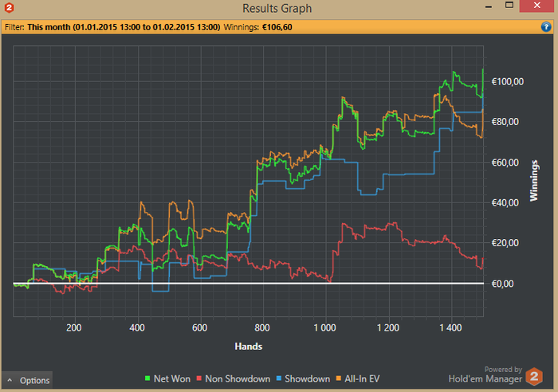Image resolution: width=558 pixels, height=392 pixels.
Task: Click the Winnings €106,60 value
Action: pos(277,27)
